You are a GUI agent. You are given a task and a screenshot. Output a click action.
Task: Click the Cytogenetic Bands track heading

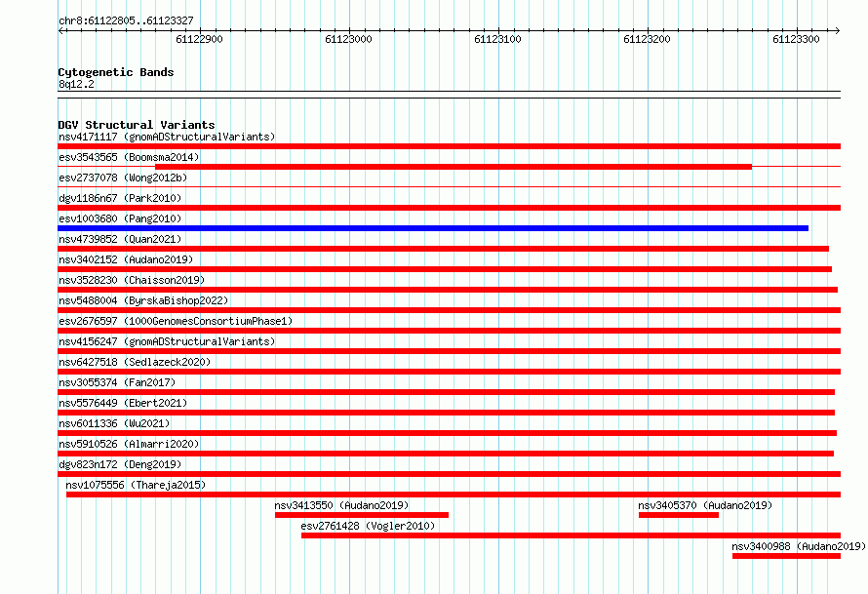[x=116, y=72]
